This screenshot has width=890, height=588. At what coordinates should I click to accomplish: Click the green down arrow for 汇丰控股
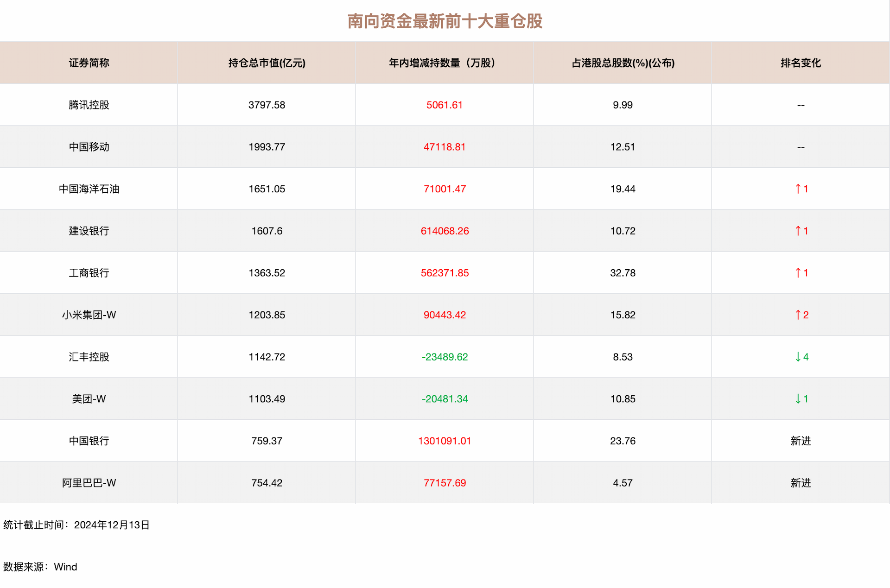799,357
